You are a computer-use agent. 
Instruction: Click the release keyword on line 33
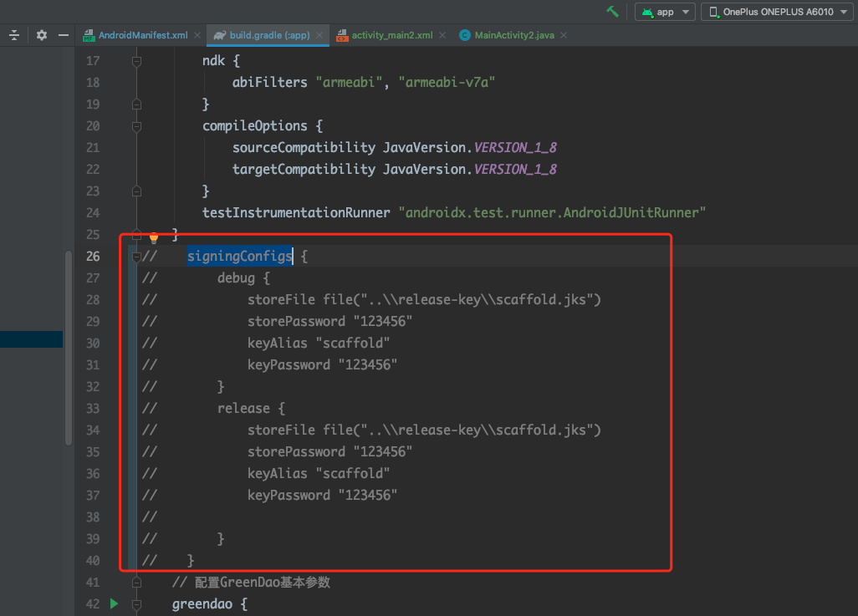pyautogui.click(x=243, y=408)
